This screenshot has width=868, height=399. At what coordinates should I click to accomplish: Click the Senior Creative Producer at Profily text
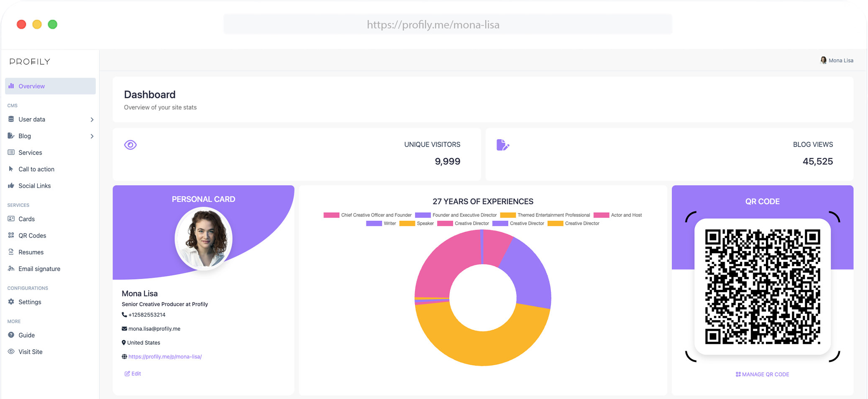(165, 304)
